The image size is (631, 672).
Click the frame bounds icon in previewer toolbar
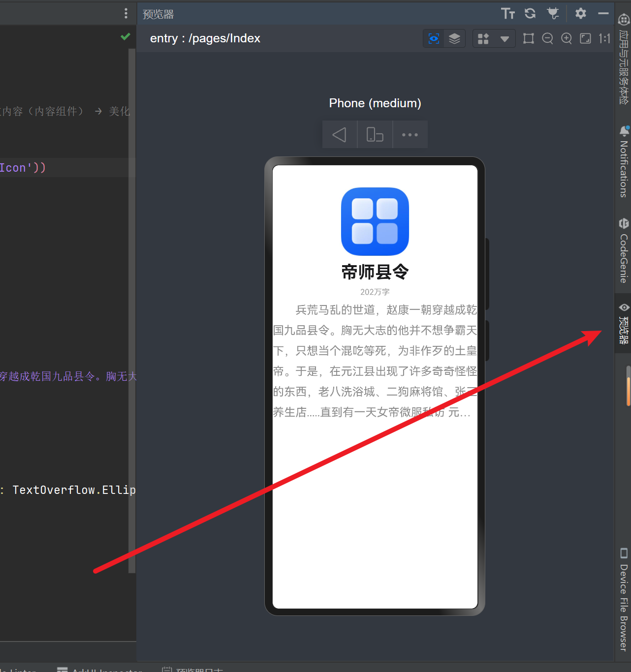coord(529,38)
